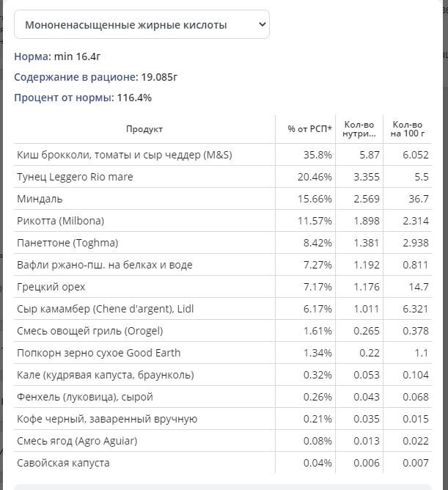Click the Кол-во на 100 г column header

pyautogui.click(x=408, y=129)
